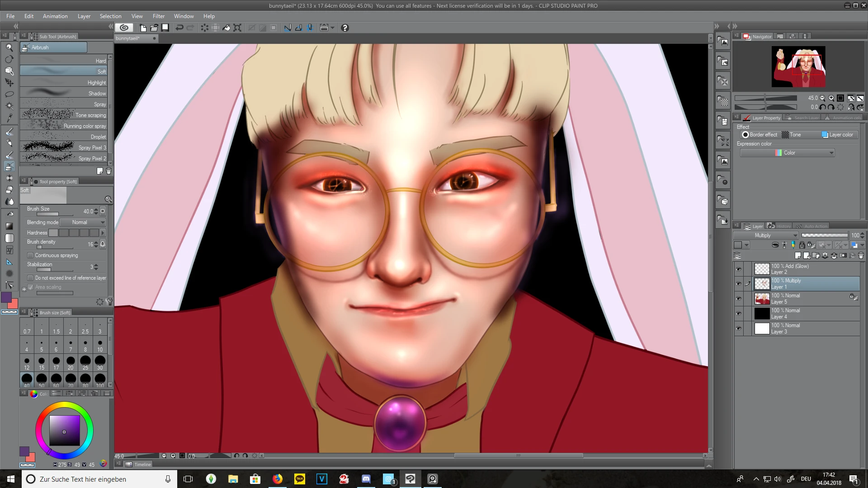Select the Highlight airbrush sub tool
This screenshot has width=868, height=488.
(64, 82)
